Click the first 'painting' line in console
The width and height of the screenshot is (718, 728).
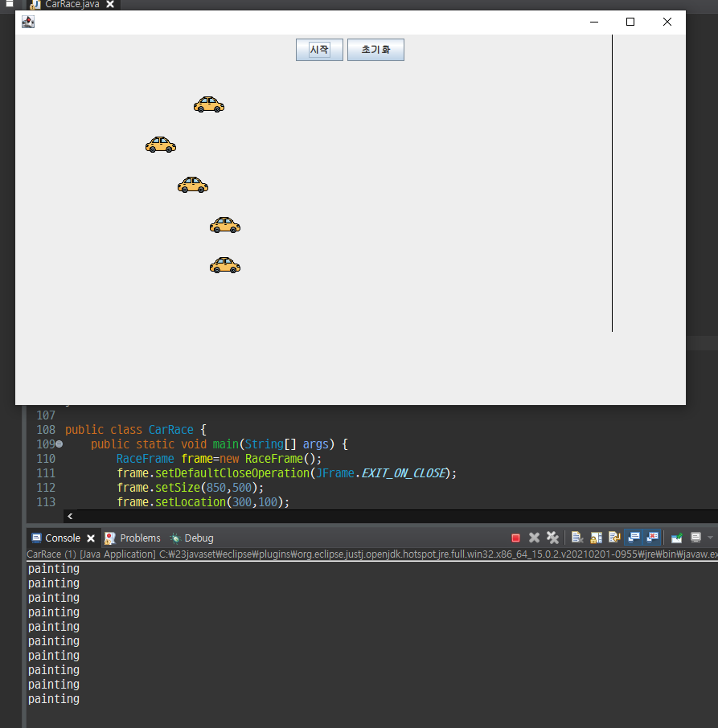pos(54,569)
